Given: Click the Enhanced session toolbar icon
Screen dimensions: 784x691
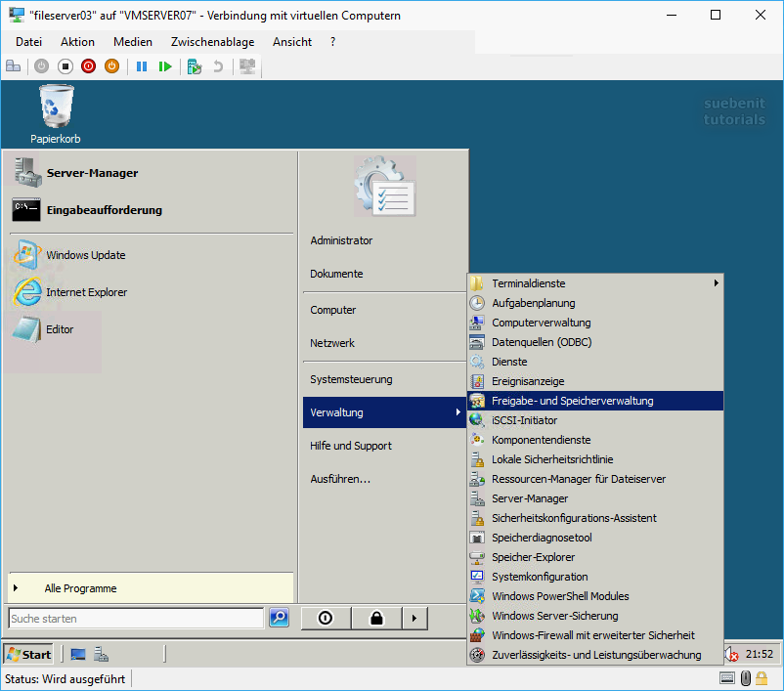Looking at the screenshot, I should click(247, 66).
